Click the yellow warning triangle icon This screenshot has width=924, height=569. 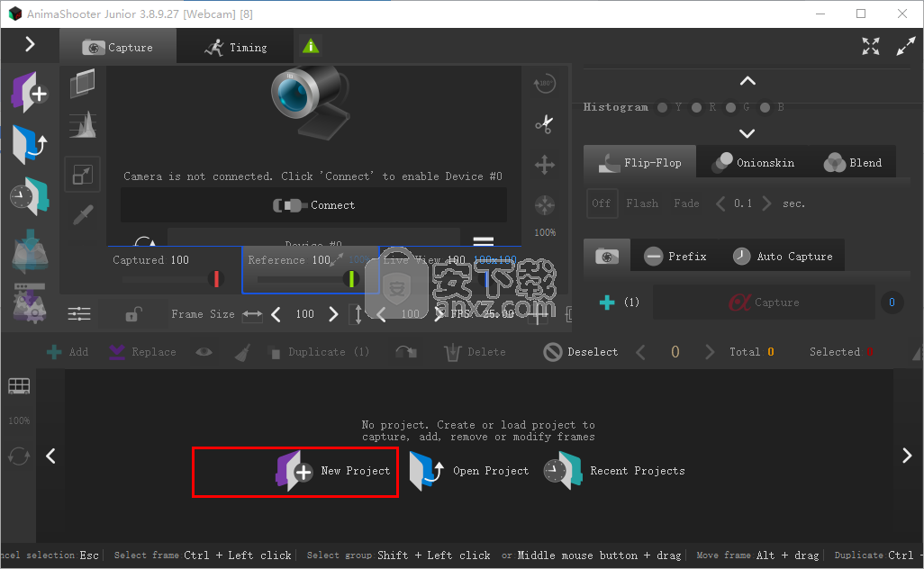[311, 46]
